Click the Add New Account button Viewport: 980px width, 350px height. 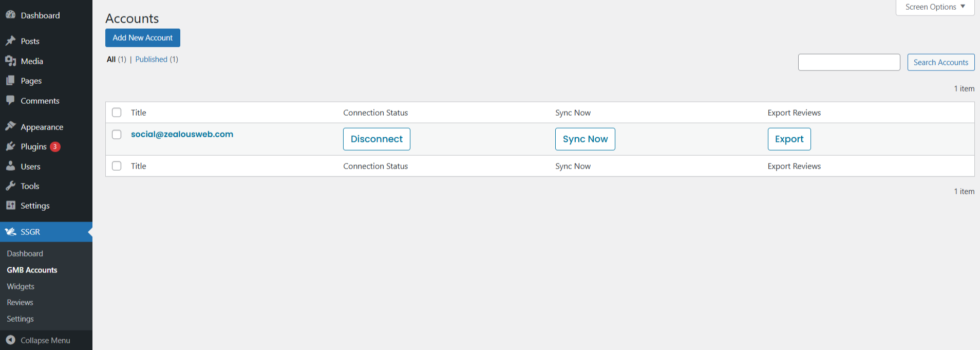click(143, 38)
